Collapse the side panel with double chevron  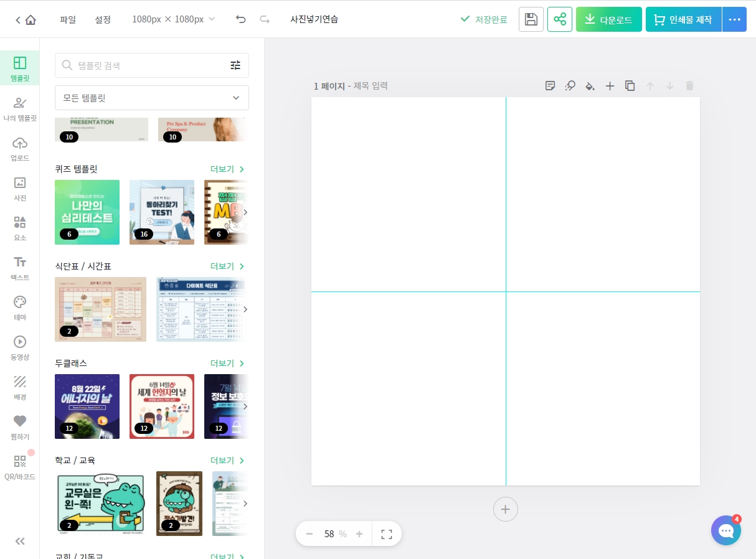(x=20, y=541)
